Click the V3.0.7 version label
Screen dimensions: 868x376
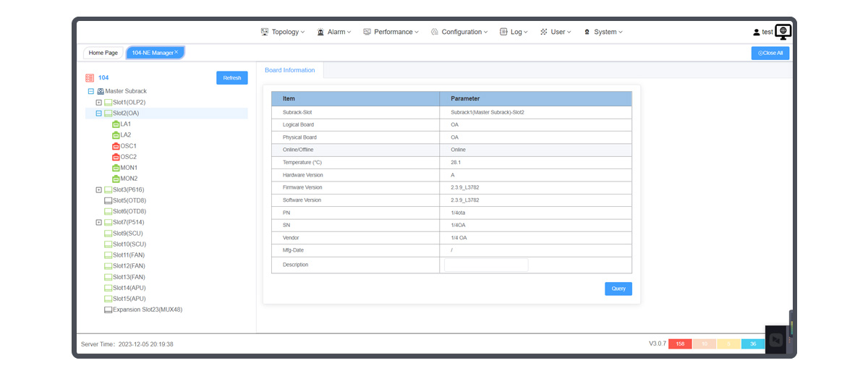pos(658,343)
